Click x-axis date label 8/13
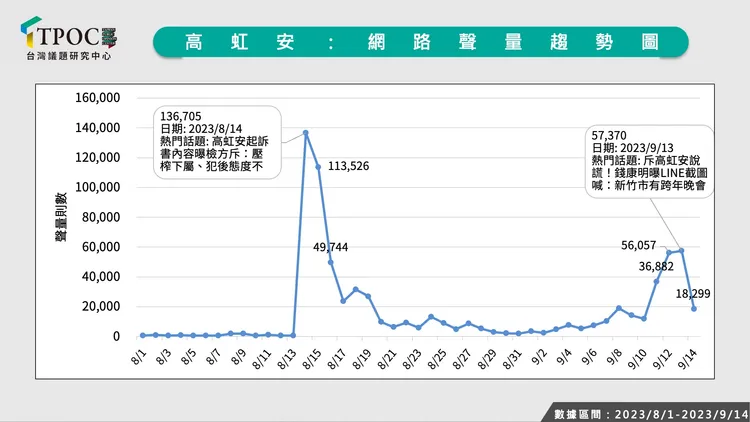The image size is (750, 422). point(287,359)
